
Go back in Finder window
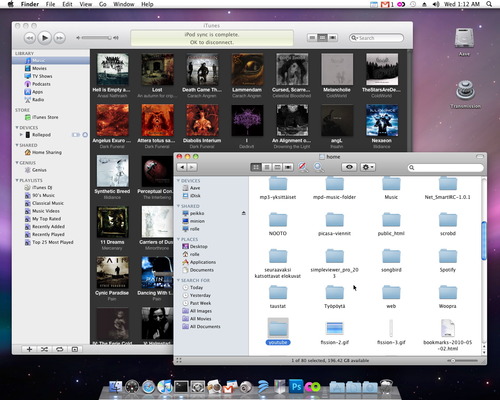[x=182, y=167]
